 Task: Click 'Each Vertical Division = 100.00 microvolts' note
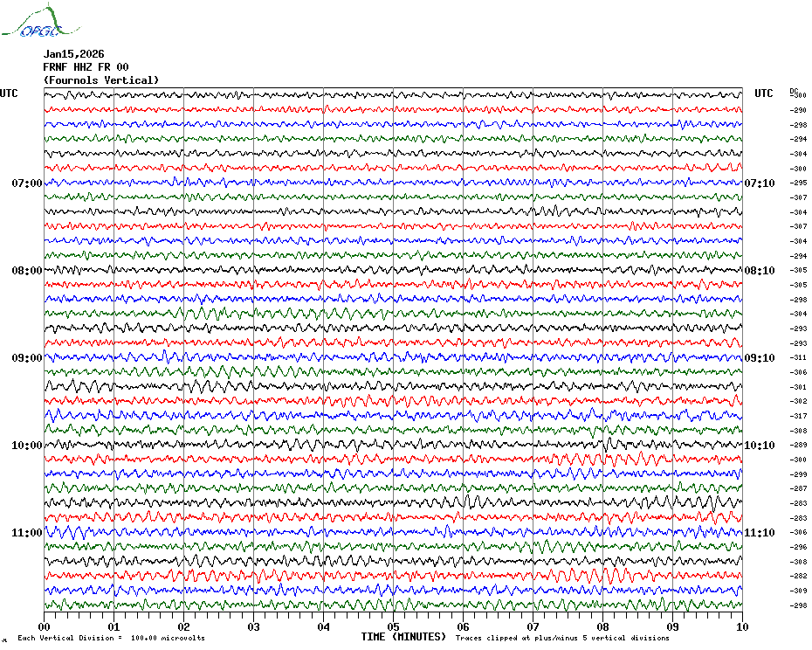coord(112,638)
